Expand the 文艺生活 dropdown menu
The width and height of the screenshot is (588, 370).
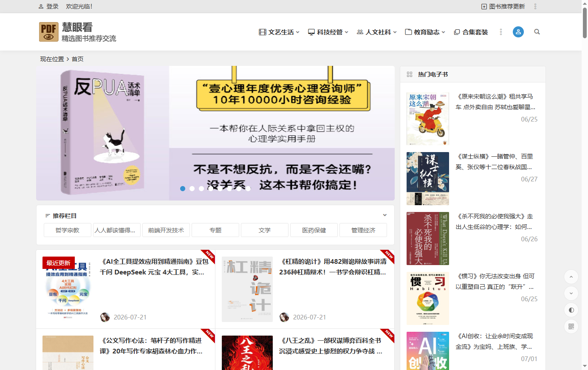(279, 32)
